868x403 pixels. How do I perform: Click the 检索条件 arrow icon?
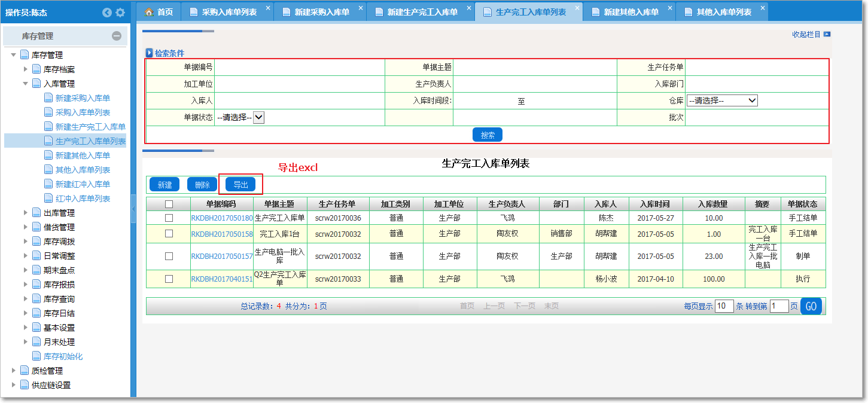[x=150, y=53]
